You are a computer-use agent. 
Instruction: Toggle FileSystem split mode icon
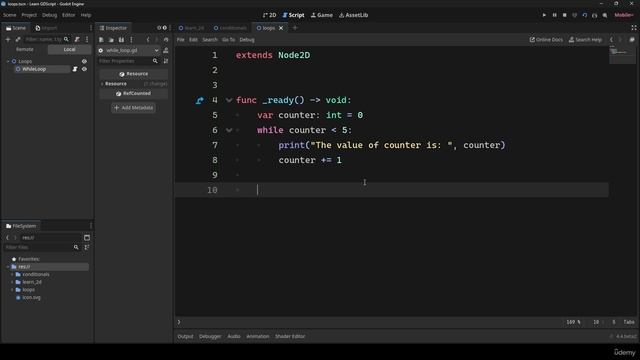click(x=87, y=238)
